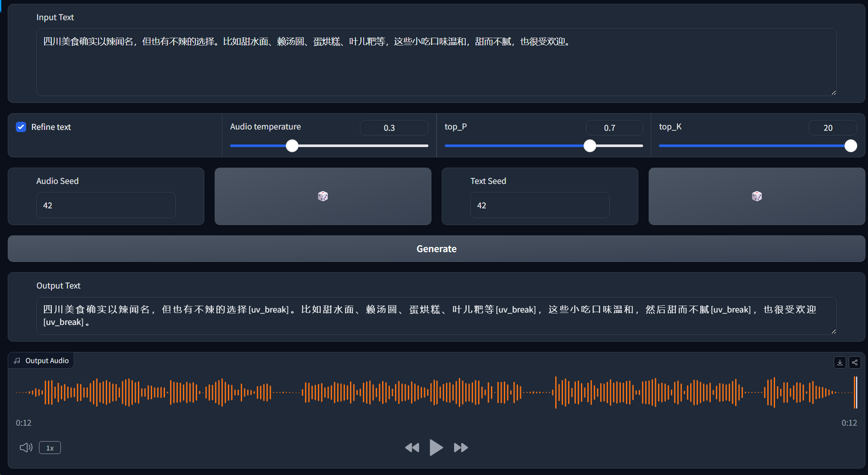The image size is (868, 475).
Task: Click the waveform playhead cursor at the end
Action: click(x=856, y=392)
